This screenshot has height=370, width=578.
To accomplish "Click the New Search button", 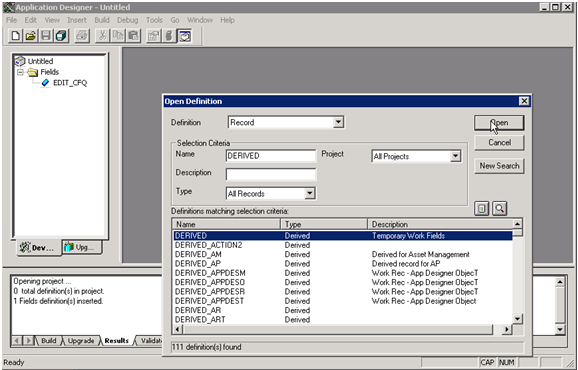I will tap(499, 166).
